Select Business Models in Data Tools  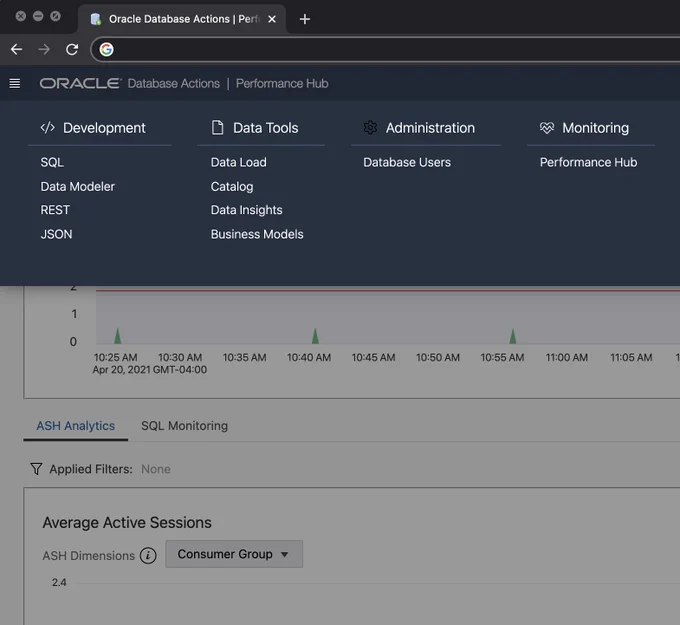click(x=257, y=234)
